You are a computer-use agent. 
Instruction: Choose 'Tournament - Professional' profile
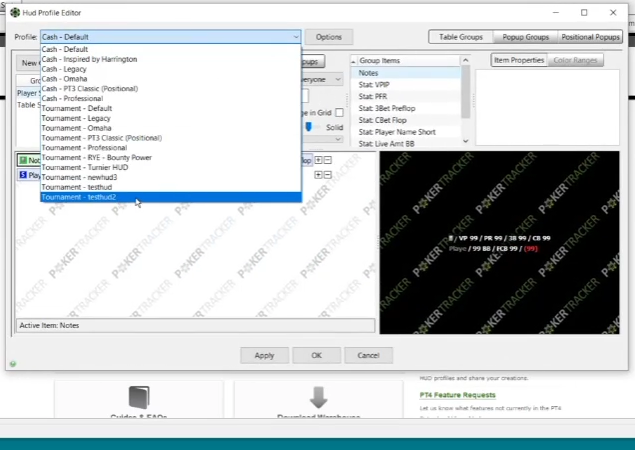pos(171,148)
